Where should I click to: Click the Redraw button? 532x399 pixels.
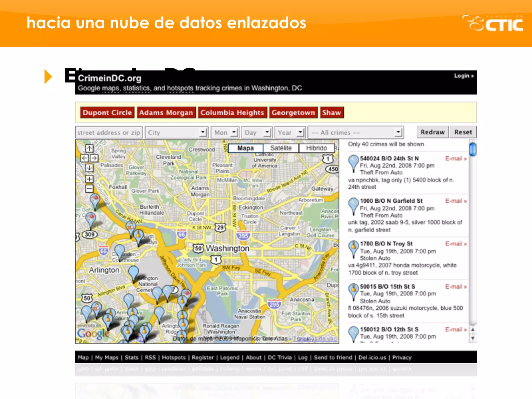tap(433, 132)
